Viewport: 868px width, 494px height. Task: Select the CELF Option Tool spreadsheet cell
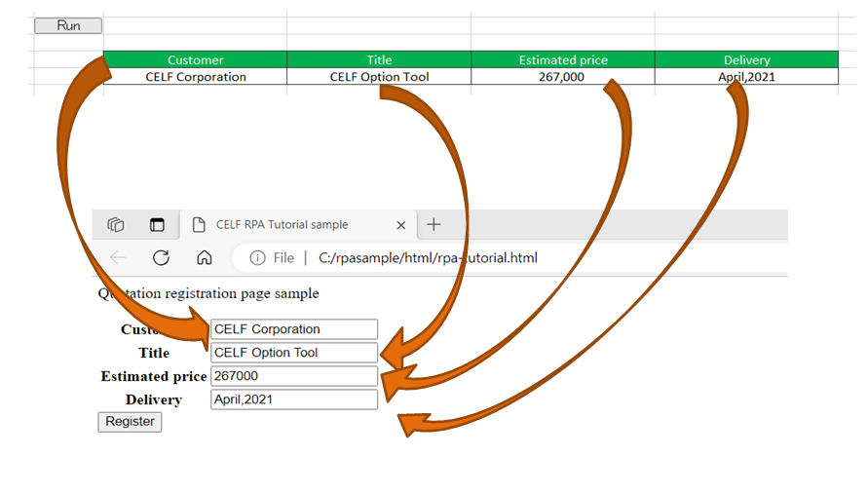pyautogui.click(x=379, y=76)
